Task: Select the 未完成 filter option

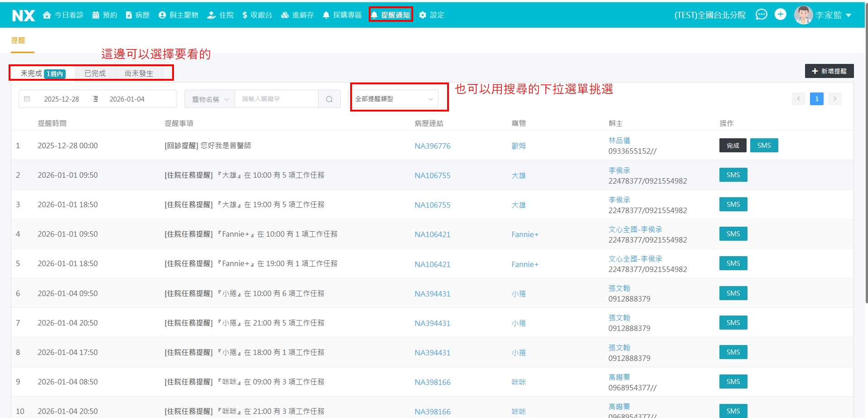Action: click(32, 73)
